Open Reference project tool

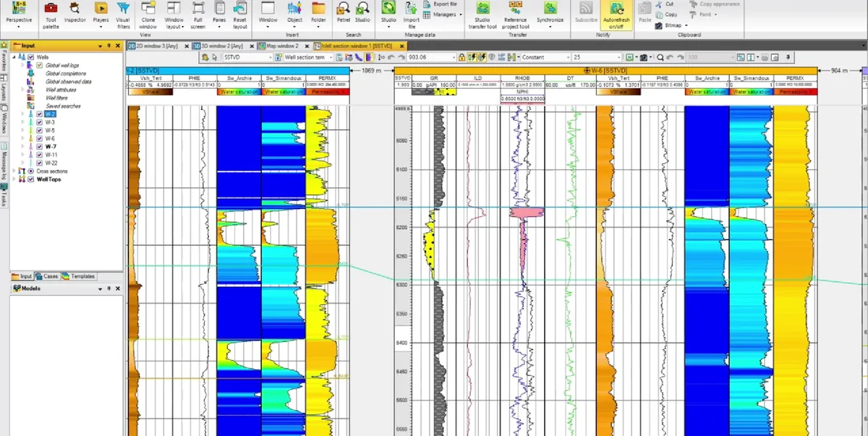516,14
